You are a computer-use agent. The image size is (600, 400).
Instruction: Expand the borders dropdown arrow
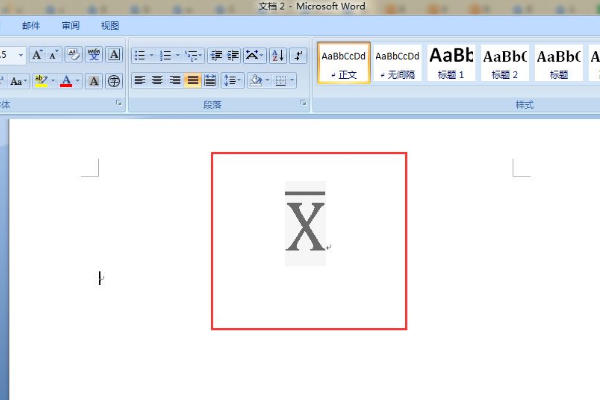coord(292,80)
